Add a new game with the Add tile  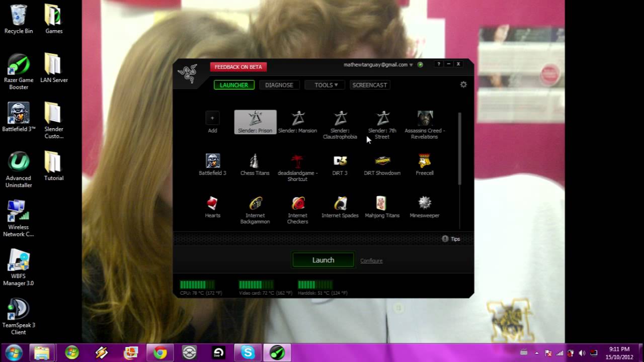(212, 122)
